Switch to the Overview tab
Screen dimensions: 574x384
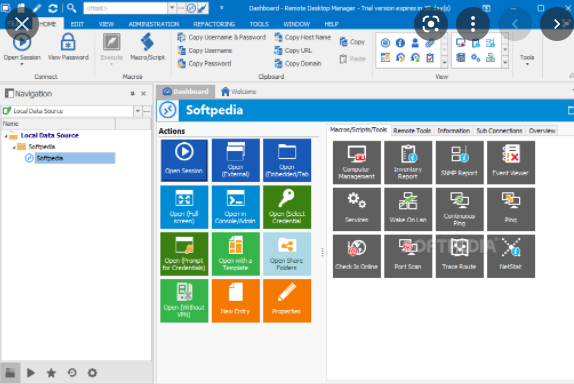[x=542, y=131]
